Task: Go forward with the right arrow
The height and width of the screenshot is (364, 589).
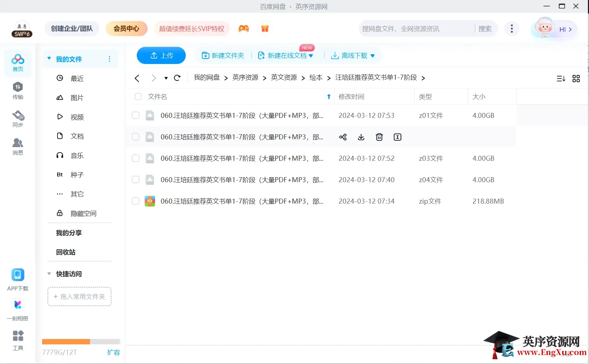Action: (154, 78)
